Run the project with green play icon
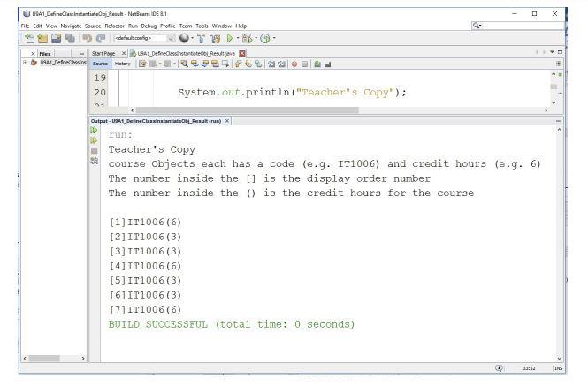This screenshot has width=588, height=386. coord(230,38)
